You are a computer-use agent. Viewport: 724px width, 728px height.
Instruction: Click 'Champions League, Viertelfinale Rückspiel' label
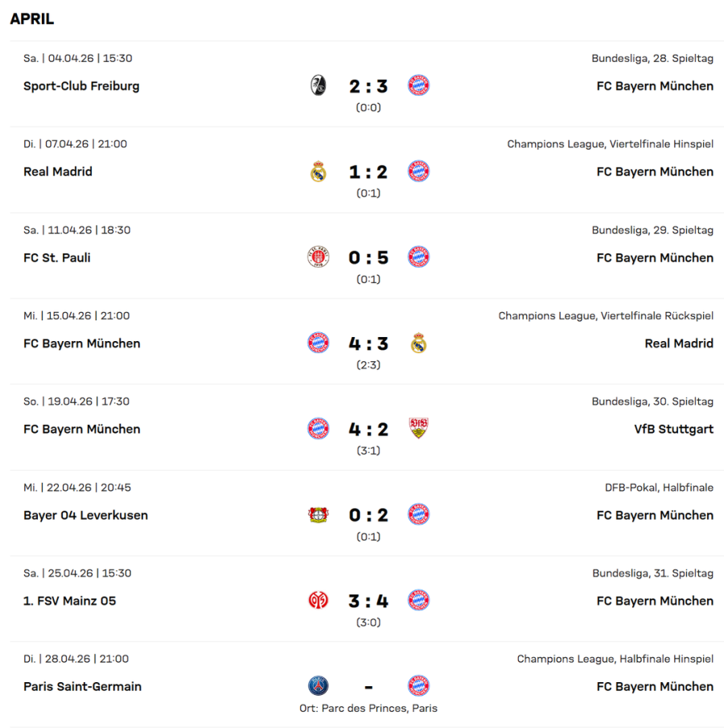[x=606, y=316]
